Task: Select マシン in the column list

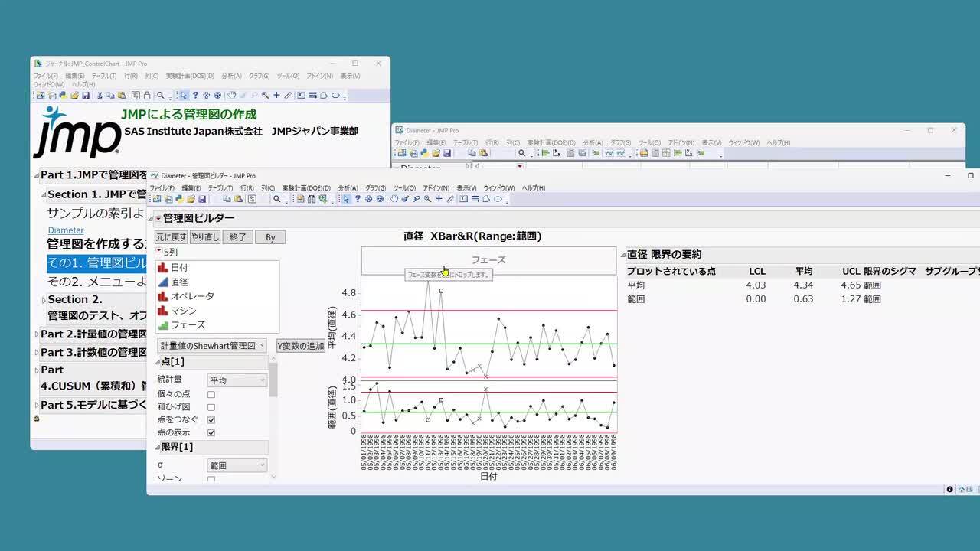Action: [183, 311]
